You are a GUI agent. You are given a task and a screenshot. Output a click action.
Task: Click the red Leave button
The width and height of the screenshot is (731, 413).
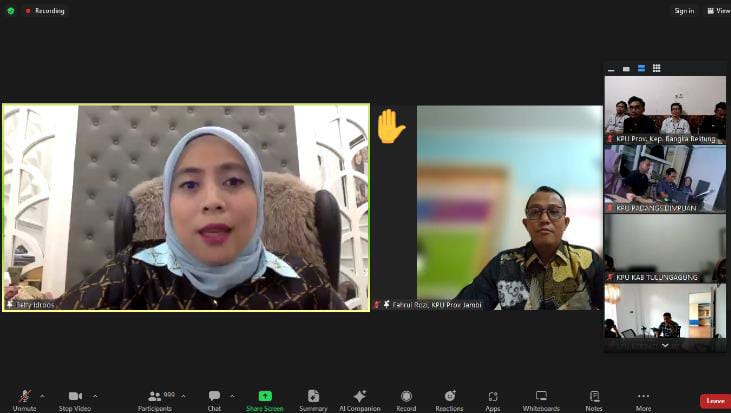714,400
